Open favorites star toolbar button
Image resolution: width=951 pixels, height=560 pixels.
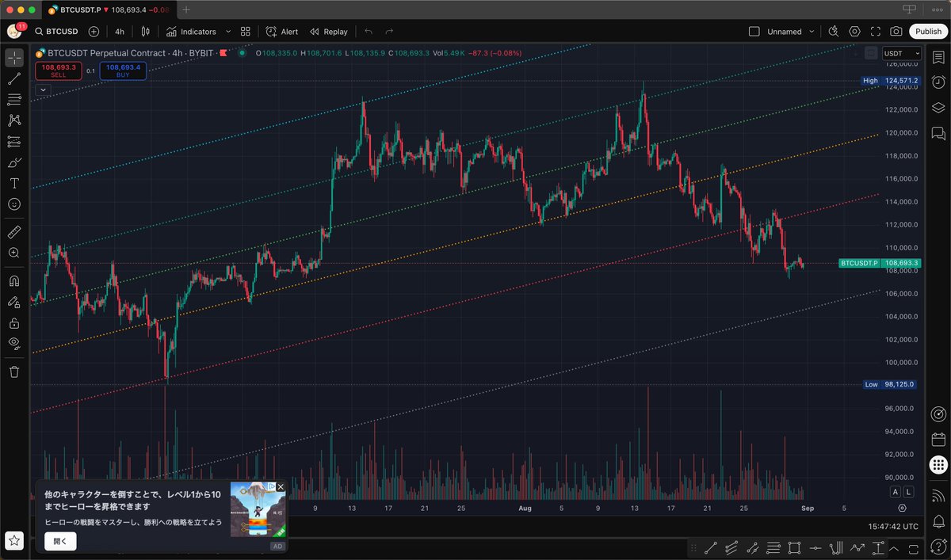pyautogui.click(x=14, y=541)
